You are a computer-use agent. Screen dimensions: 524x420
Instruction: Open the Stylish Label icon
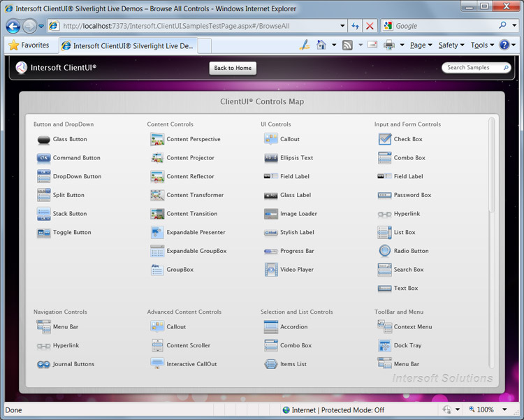pyautogui.click(x=270, y=233)
